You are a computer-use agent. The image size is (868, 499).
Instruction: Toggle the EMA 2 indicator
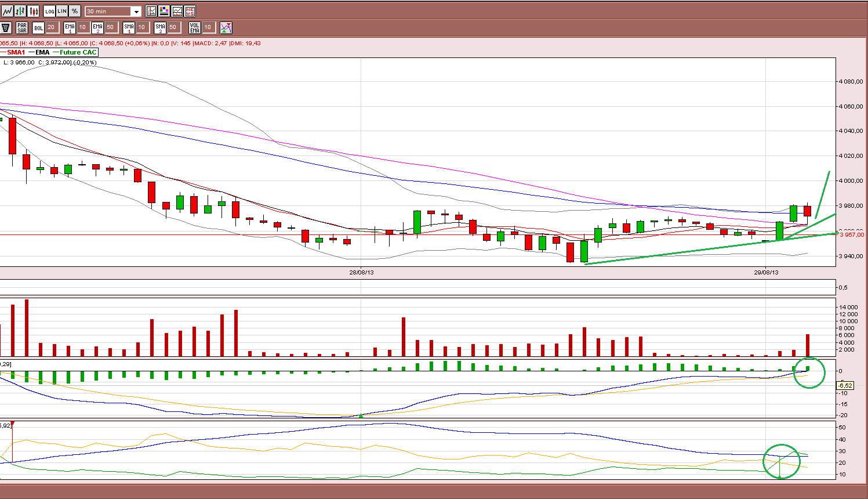point(97,27)
